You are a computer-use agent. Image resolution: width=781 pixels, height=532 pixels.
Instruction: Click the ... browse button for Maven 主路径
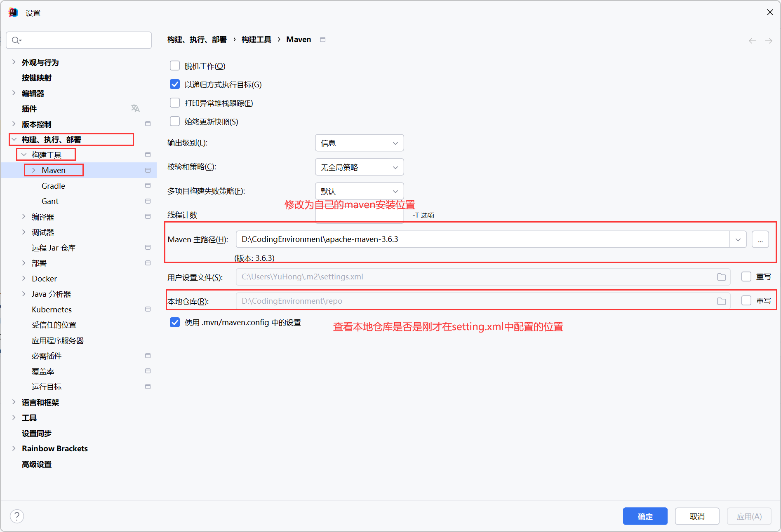[760, 239]
